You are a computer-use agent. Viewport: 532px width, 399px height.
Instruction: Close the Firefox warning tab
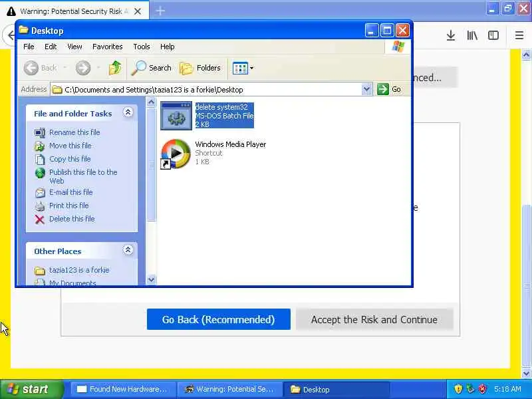pyautogui.click(x=138, y=11)
